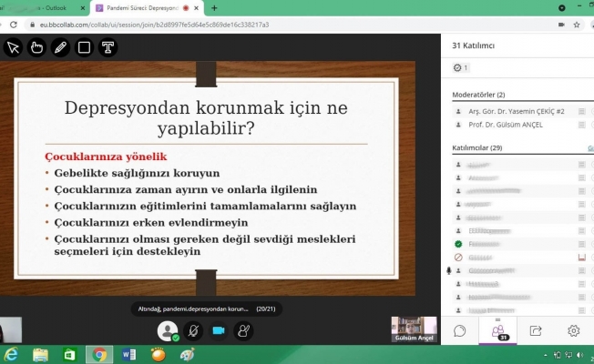
Task: Open a new browser tab
Action: [x=215, y=7]
